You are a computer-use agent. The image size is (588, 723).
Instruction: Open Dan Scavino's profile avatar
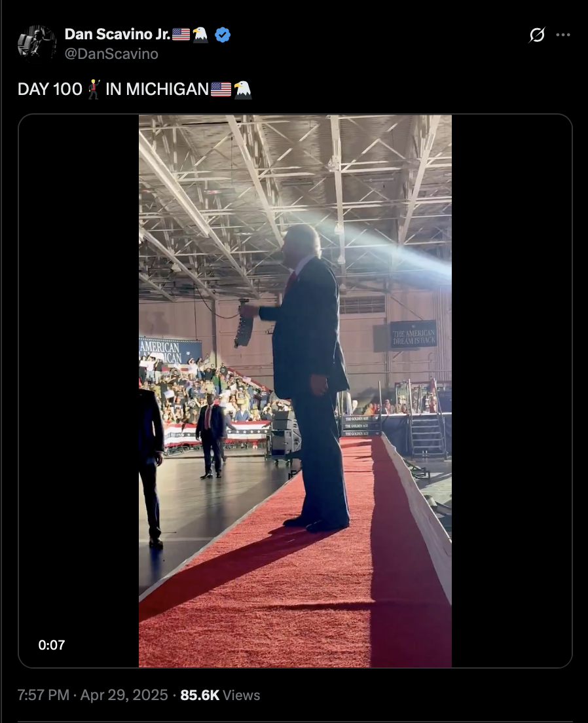(x=37, y=43)
